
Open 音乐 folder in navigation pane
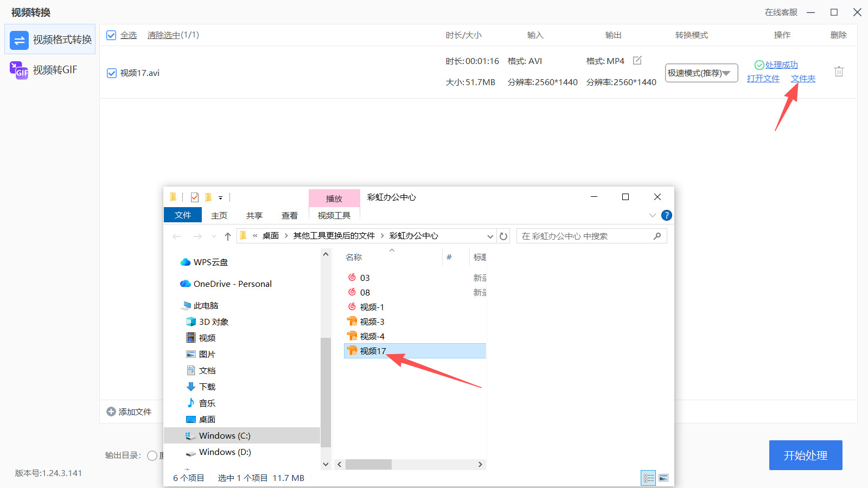point(201,403)
